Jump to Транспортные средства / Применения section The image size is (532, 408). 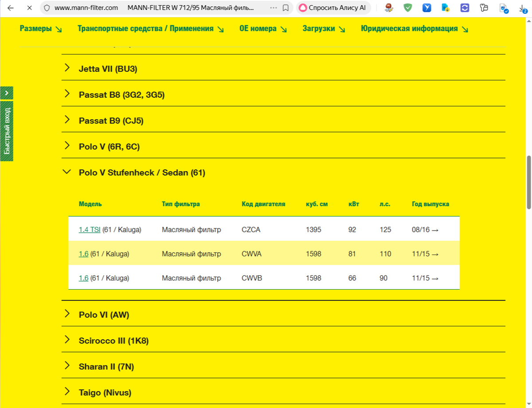151,29
